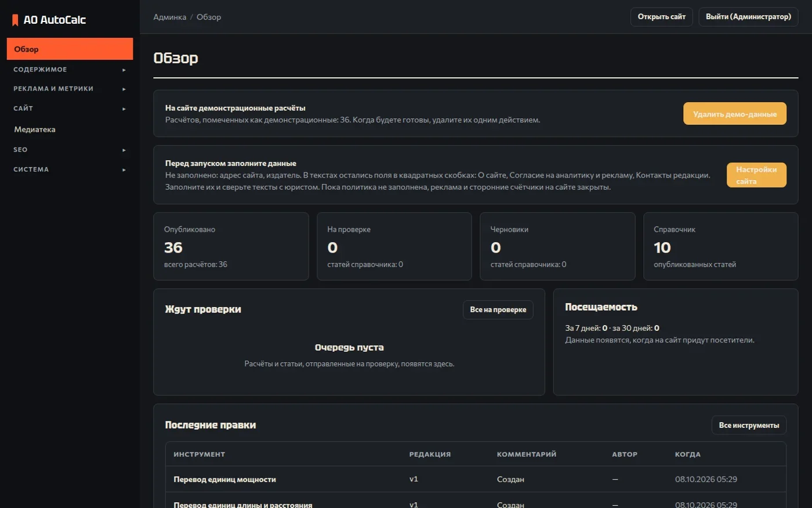
Task: Select the Справочник stats card
Action: 721,246
